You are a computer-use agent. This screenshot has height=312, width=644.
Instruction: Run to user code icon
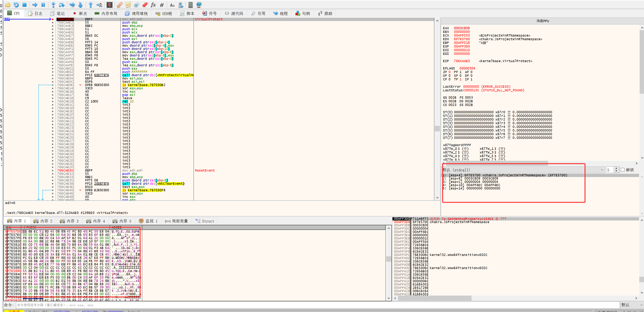point(99,5)
